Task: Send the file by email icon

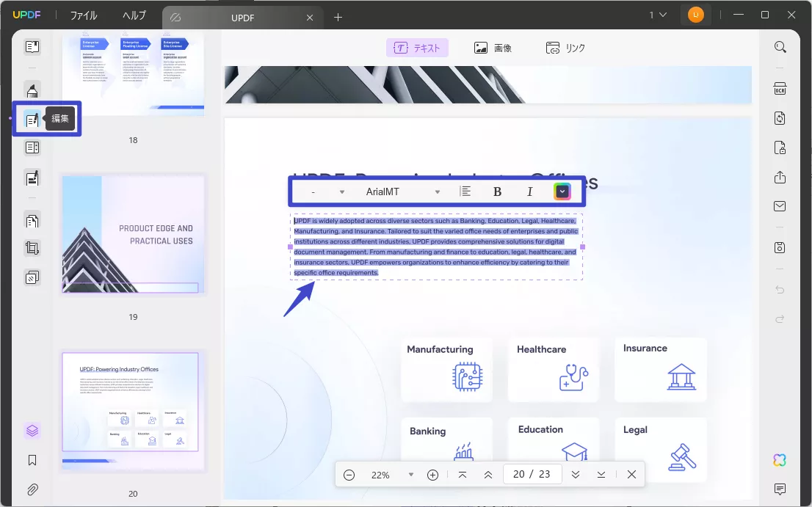Action: (780, 206)
